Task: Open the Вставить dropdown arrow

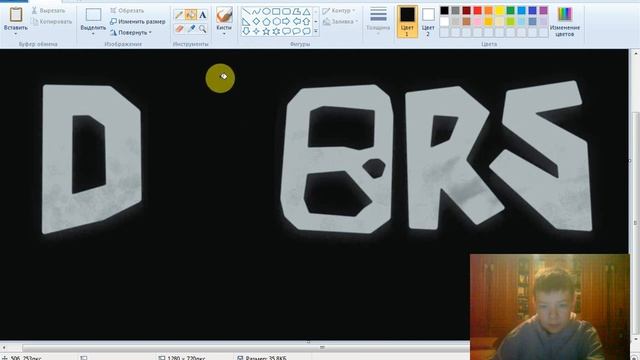Action: click(16, 34)
